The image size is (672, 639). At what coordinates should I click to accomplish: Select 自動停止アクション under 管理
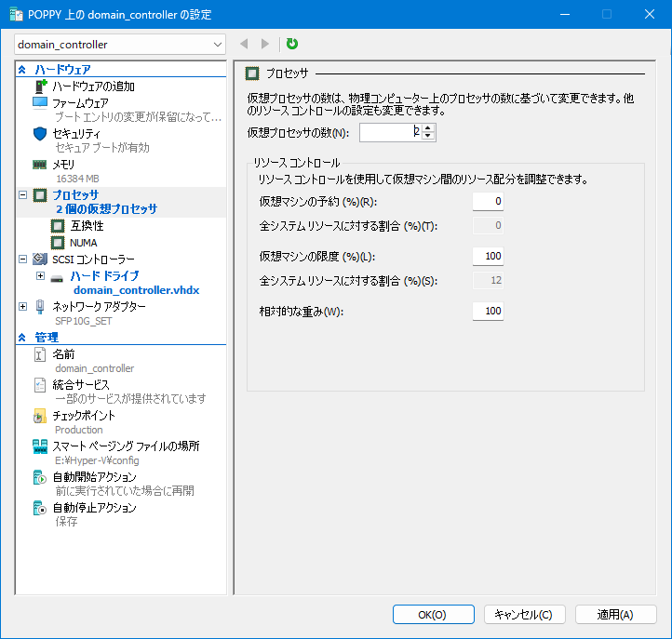click(94, 508)
